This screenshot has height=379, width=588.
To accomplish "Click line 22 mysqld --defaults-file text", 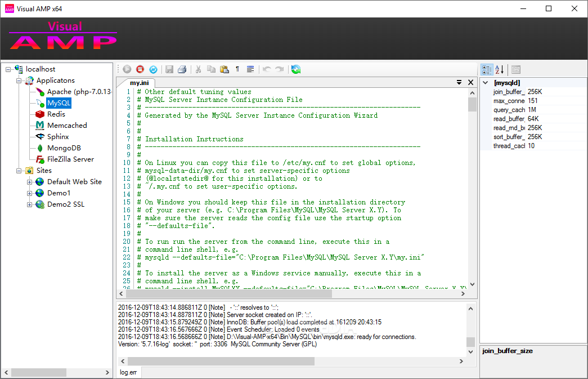I will click(x=284, y=257).
